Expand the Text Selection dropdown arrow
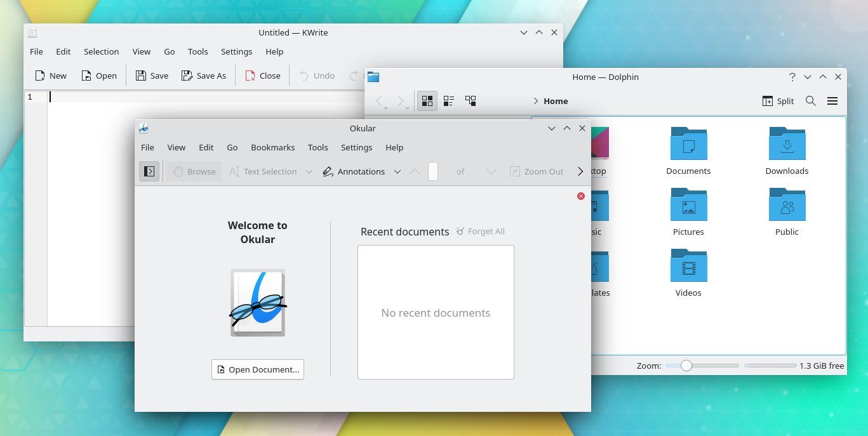Screen dimensions: 868x436 309,171
